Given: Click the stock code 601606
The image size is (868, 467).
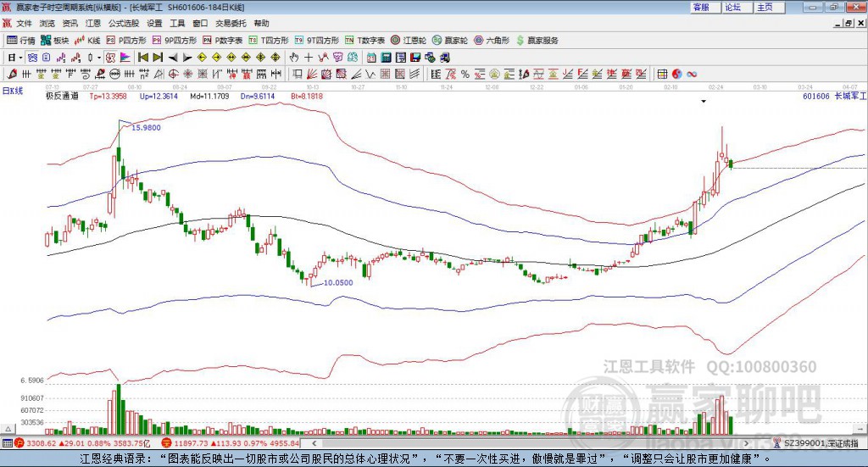Looking at the screenshot, I should tap(816, 97).
